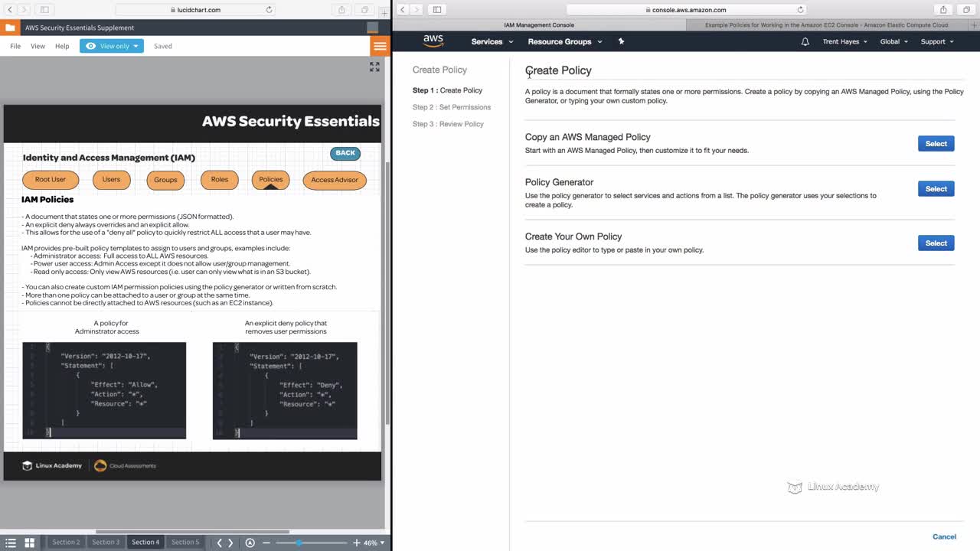Share the AWS console page from Safari
The height and width of the screenshot is (551, 980).
point(943,10)
